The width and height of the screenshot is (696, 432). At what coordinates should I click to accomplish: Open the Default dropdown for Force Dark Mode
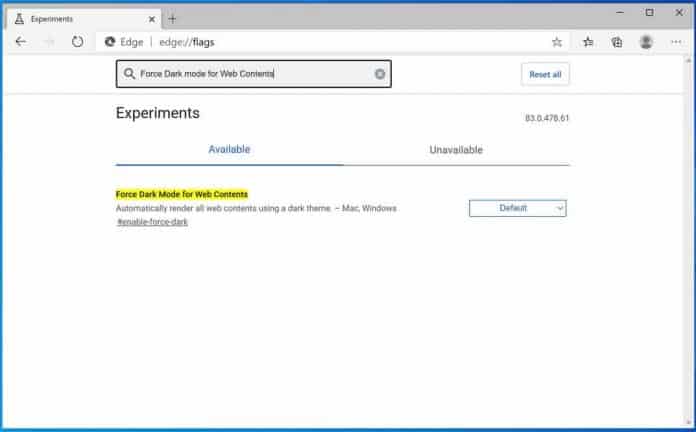tap(518, 208)
